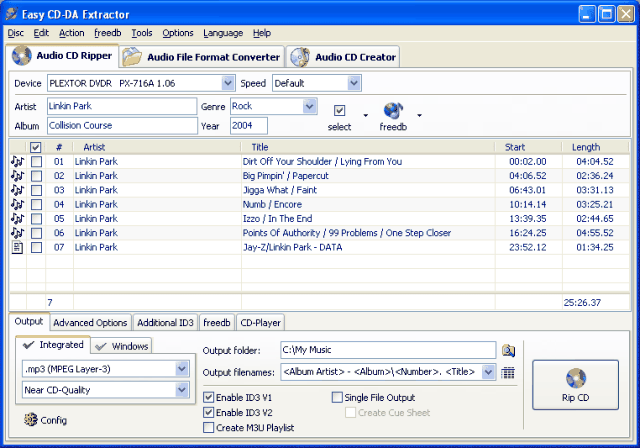The width and height of the screenshot is (640, 448).
Task: Open the .mp3 format dropdown
Action: [182, 369]
